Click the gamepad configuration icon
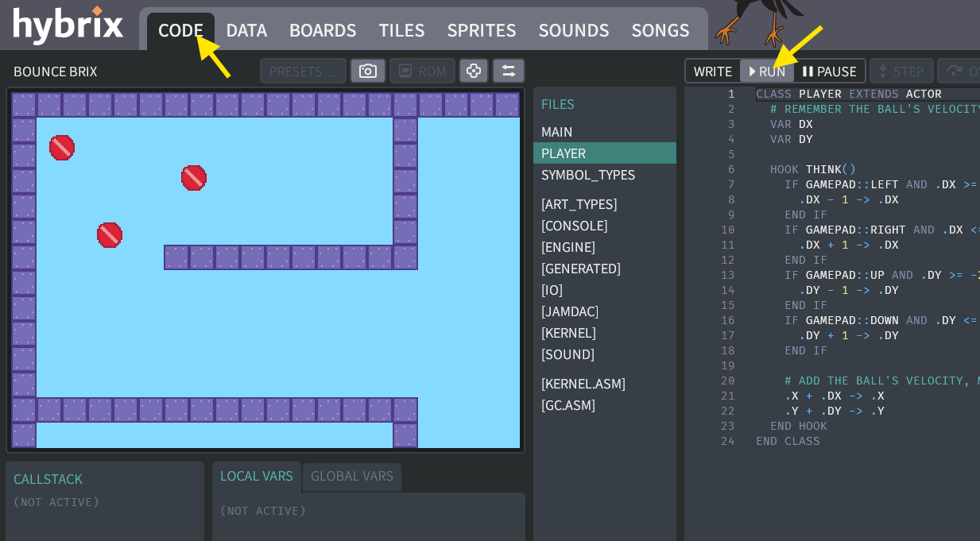The height and width of the screenshot is (541, 980). tap(474, 71)
